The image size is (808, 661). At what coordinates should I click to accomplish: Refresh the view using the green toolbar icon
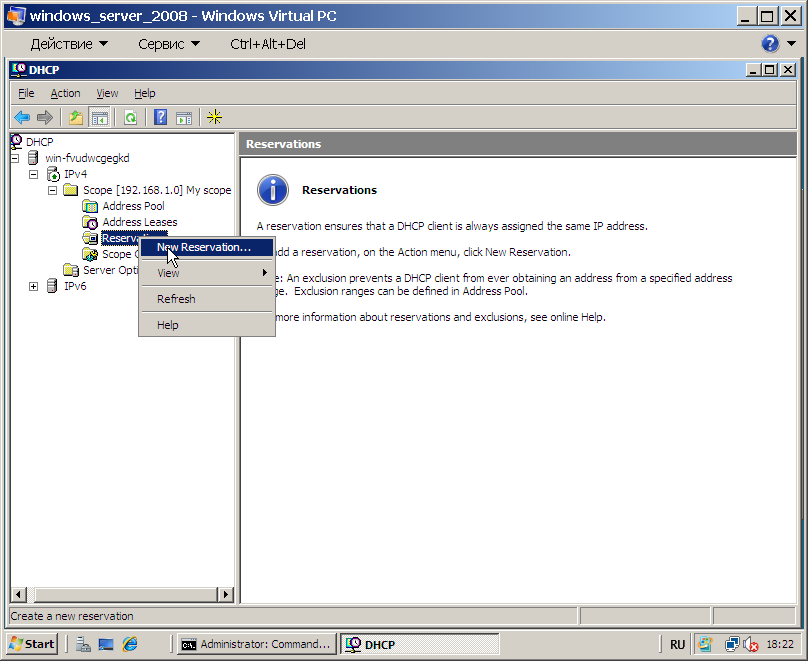tap(130, 118)
